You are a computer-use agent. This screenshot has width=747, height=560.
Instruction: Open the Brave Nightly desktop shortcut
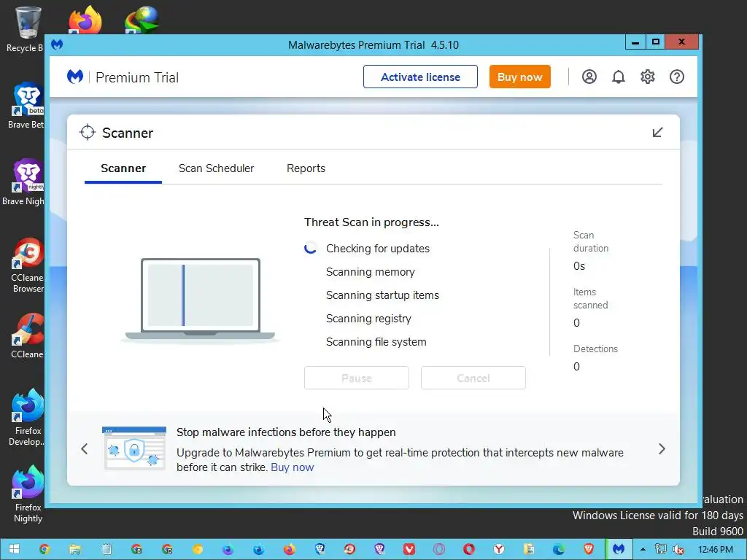[24, 182]
